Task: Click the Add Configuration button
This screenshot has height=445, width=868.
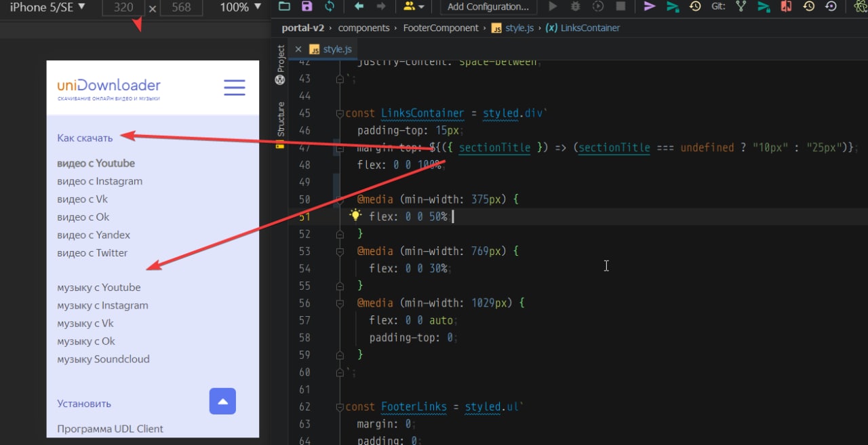Action: point(488,7)
